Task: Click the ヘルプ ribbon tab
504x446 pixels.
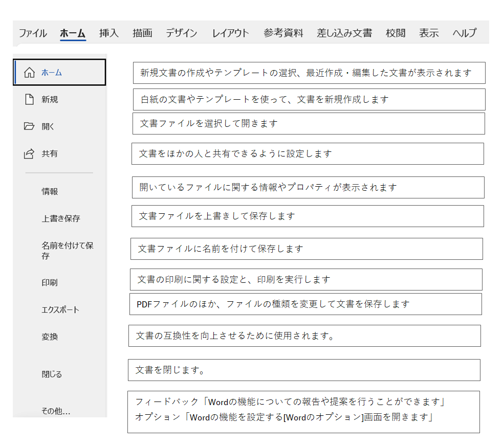Action: coord(464,33)
